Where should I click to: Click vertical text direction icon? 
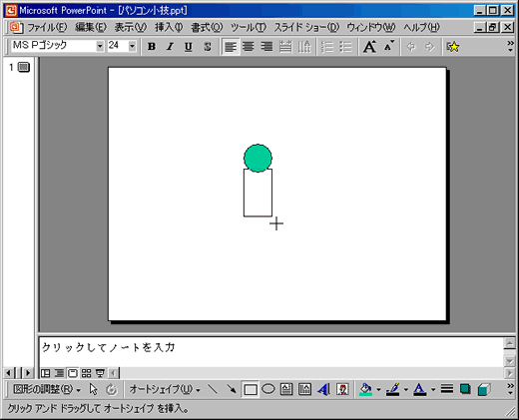coord(303,47)
